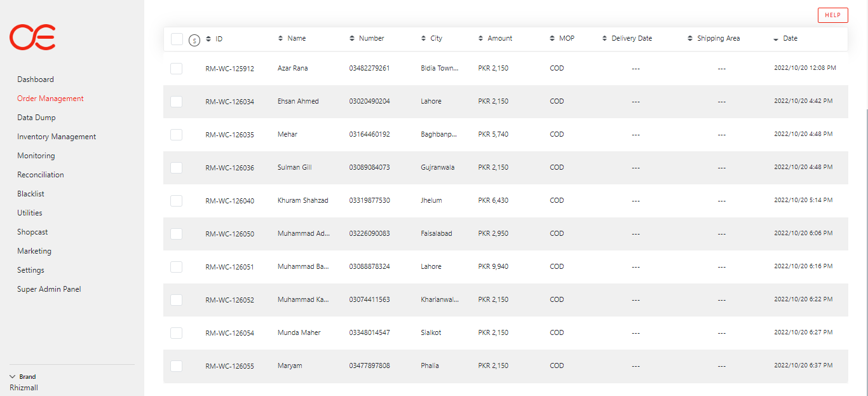The height and width of the screenshot is (396, 868).
Task: Open the Dashboard menu item
Action: 36,79
